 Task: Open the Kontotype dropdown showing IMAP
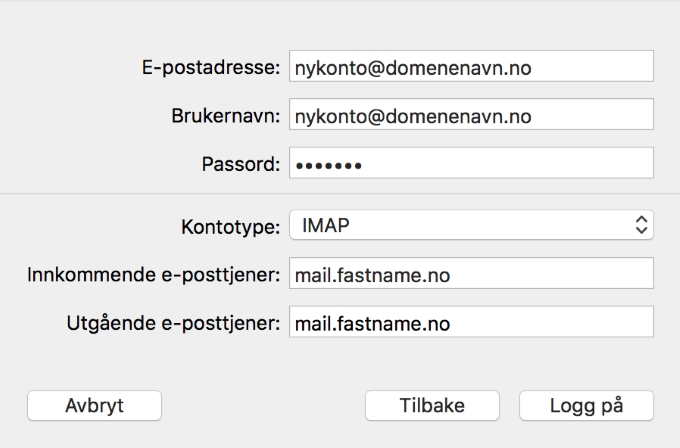471,225
